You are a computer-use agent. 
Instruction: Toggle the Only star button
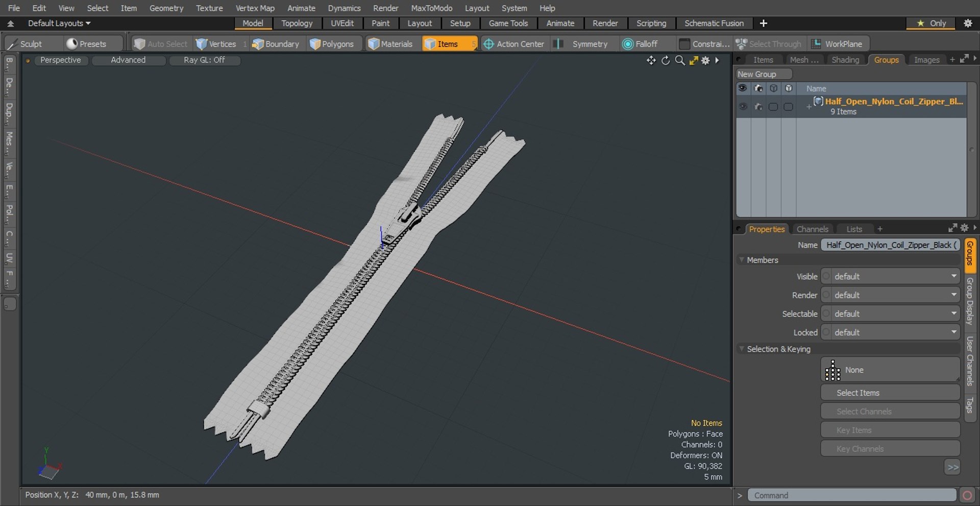930,23
